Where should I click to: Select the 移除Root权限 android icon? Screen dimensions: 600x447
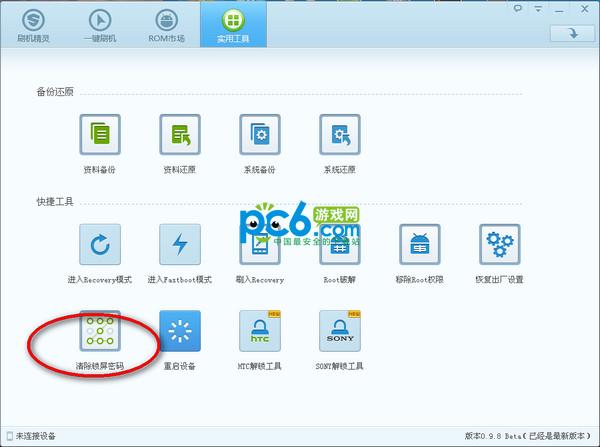tap(420, 244)
